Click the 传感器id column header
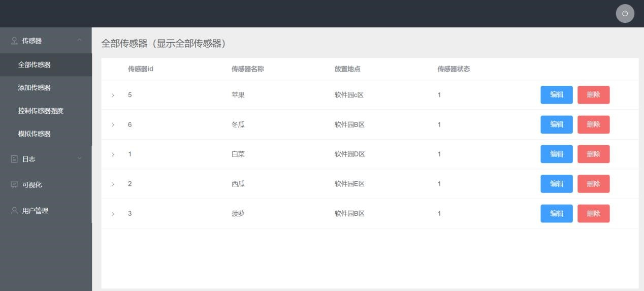Screen dimensions: 644x291 (141, 69)
